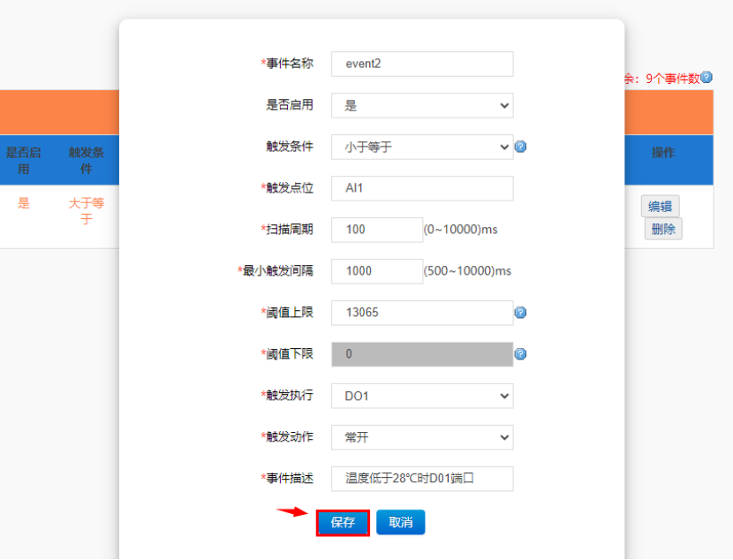Click help icon next to 阈值下限 field

pyautogui.click(x=520, y=354)
